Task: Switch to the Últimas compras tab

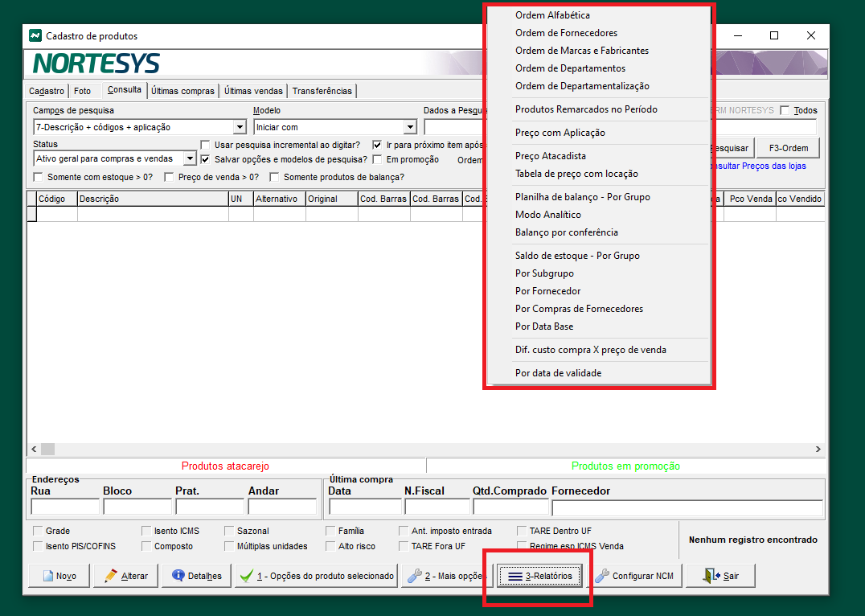Action: tap(183, 91)
